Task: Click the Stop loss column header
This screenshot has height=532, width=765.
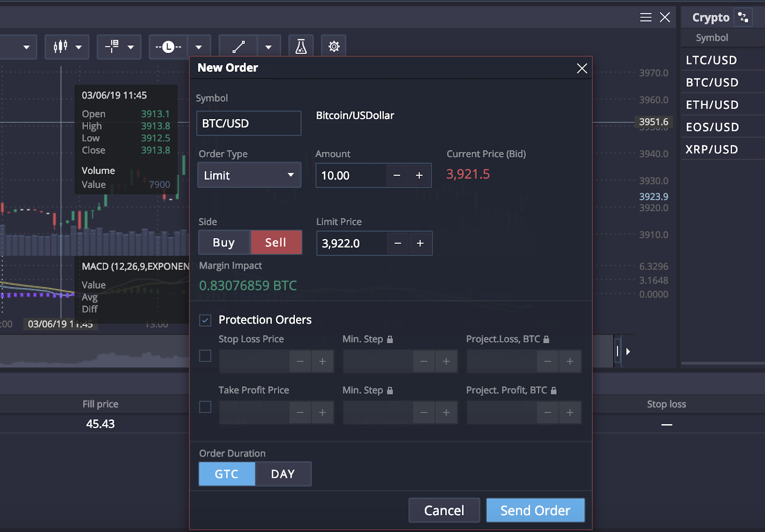Action: pyautogui.click(x=667, y=404)
